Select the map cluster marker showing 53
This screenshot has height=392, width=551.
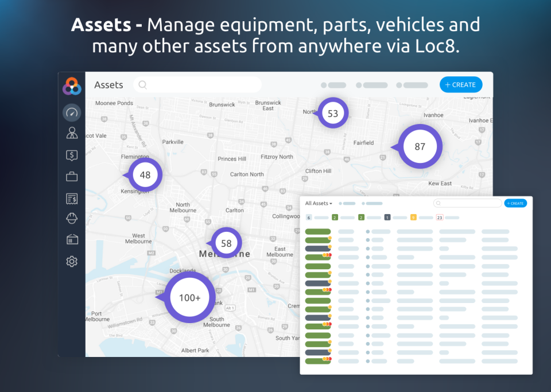333,113
